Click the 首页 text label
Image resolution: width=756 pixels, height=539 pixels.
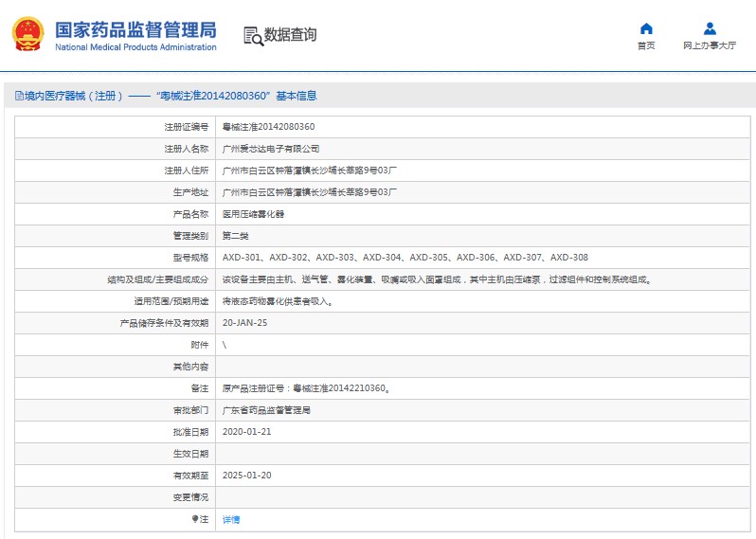pyautogui.click(x=646, y=45)
